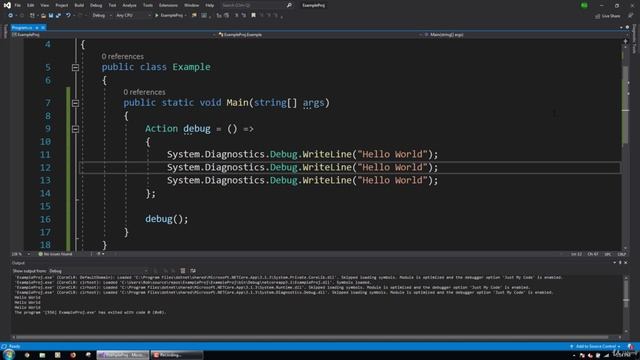Click the feedback icon beside Live Share
This screenshot has width=640, height=360.
(x=631, y=16)
